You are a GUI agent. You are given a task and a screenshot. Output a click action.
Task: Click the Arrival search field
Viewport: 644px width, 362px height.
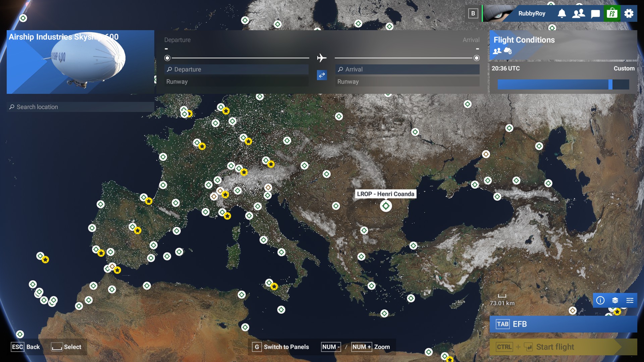point(408,69)
